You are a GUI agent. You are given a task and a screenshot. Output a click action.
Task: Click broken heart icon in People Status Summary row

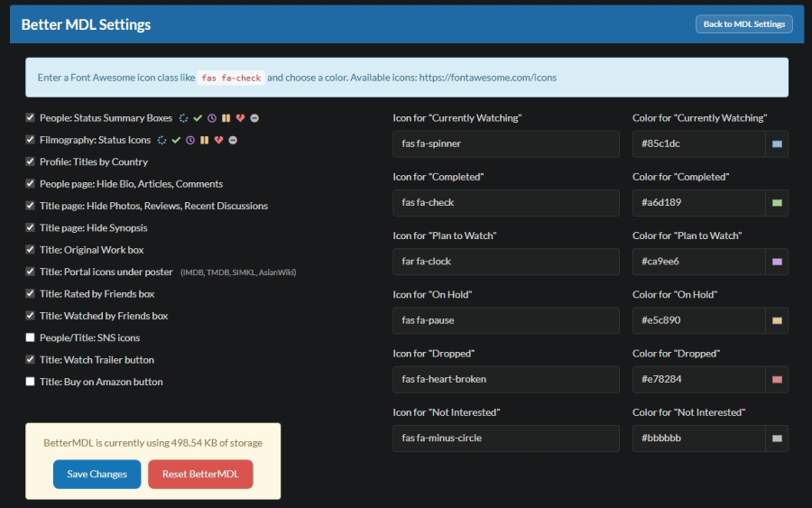[x=240, y=118]
